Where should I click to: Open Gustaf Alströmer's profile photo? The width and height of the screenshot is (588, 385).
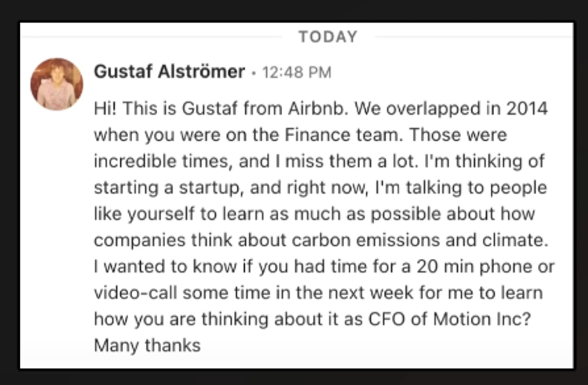coord(57,84)
